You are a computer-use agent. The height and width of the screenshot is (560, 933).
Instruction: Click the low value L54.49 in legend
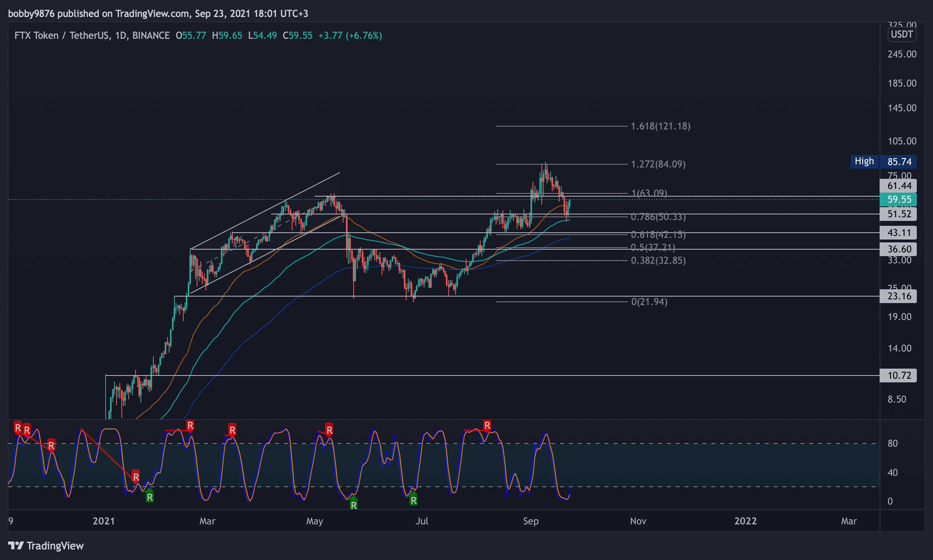pyautogui.click(x=263, y=36)
